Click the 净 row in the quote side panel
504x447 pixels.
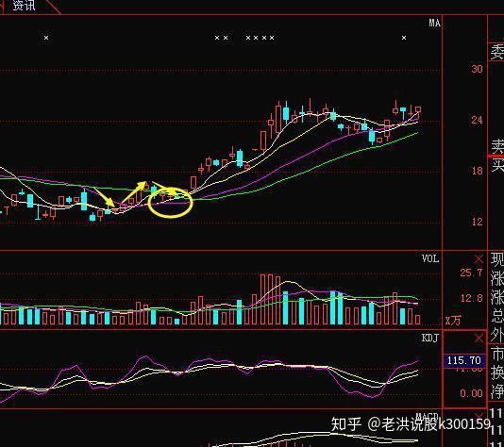click(497, 391)
